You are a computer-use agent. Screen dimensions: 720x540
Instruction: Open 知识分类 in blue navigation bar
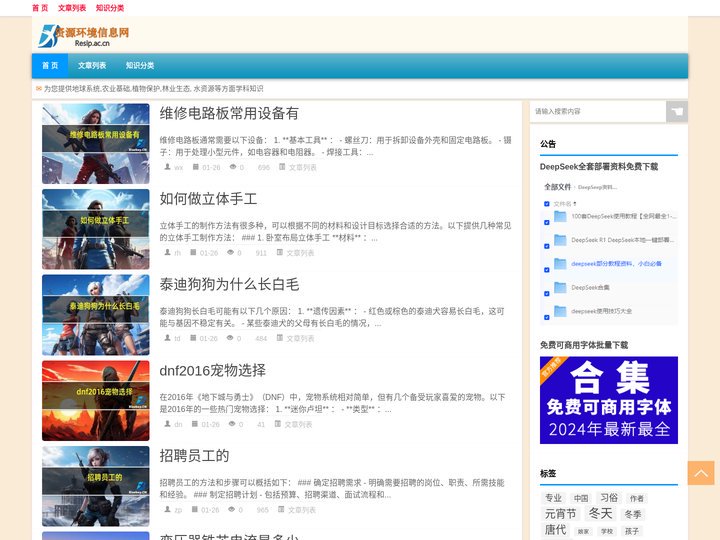tap(140, 66)
